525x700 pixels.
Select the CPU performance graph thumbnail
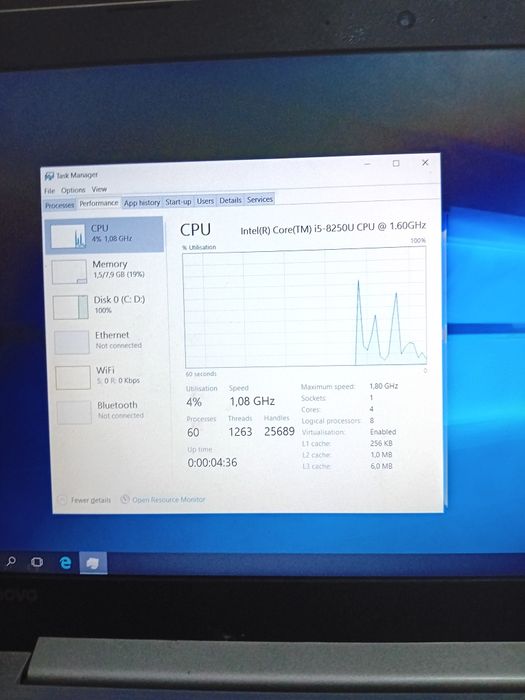coord(68,236)
